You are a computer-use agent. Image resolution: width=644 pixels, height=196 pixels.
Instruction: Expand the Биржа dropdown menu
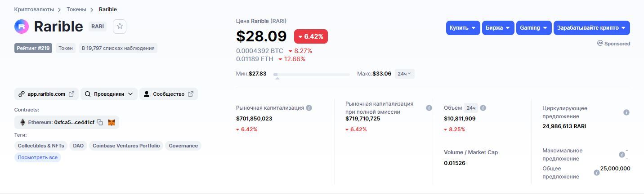[498, 28]
